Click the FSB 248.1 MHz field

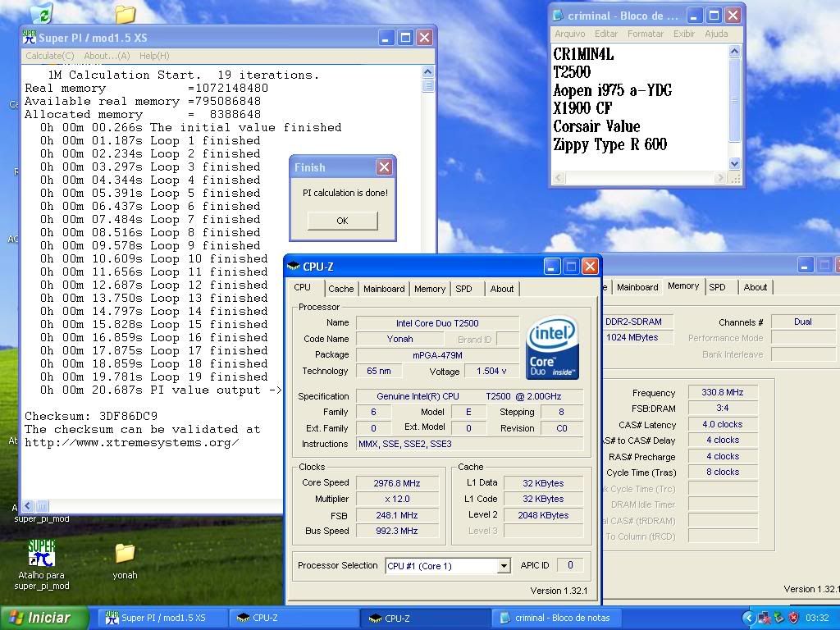(x=397, y=515)
